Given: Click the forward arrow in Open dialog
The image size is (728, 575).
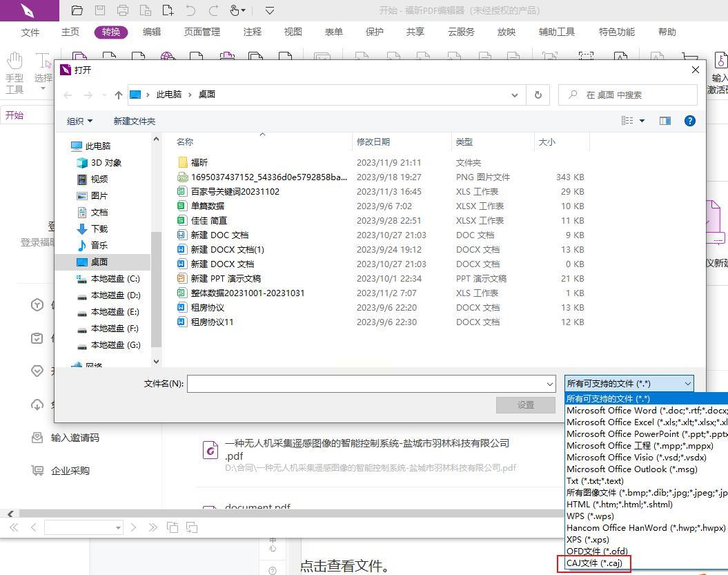Looking at the screenshot, I should [x=88, y=95].
